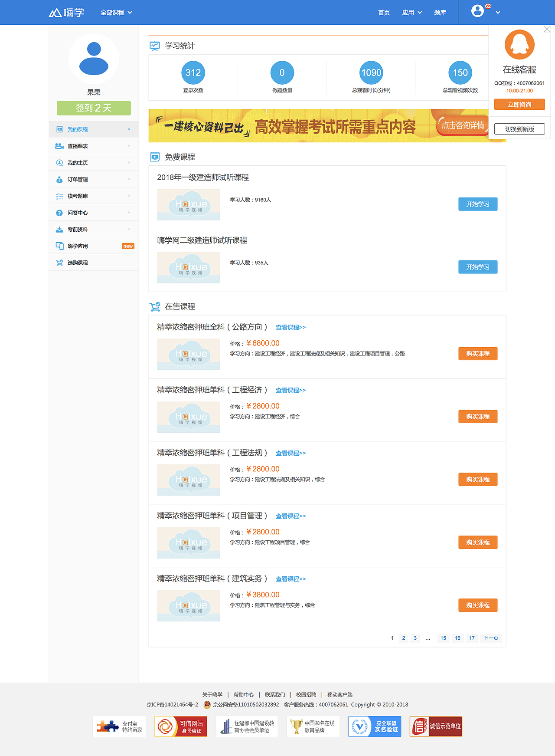555x756 pixels.
Task: Open 关于嗨学 footer link
Action: coord(212,695)
